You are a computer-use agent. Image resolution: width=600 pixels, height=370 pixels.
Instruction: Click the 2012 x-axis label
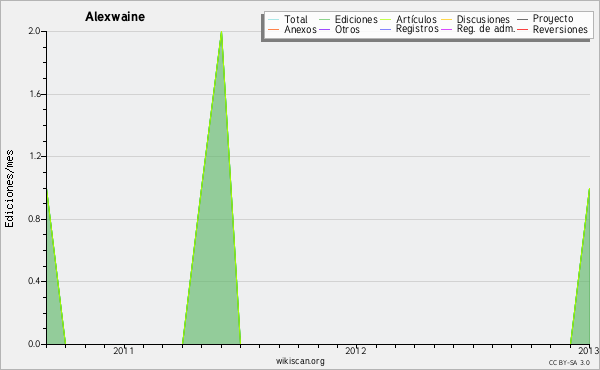tap(355, 351)
